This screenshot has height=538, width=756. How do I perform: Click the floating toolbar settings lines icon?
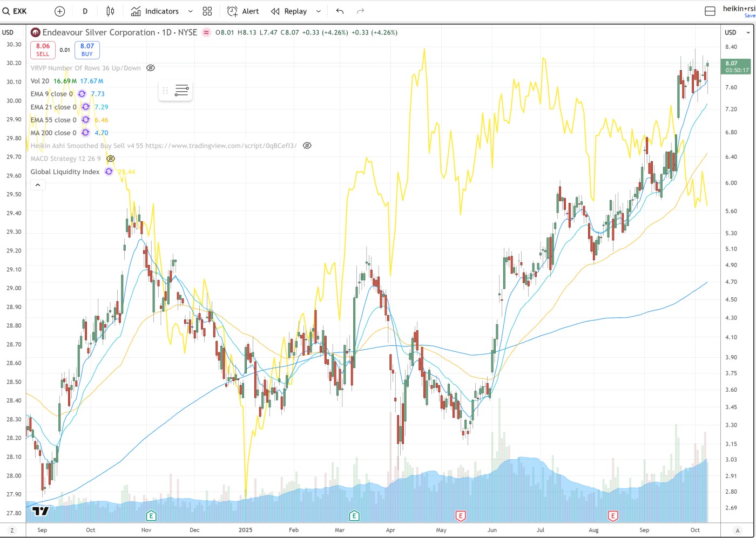181,91
